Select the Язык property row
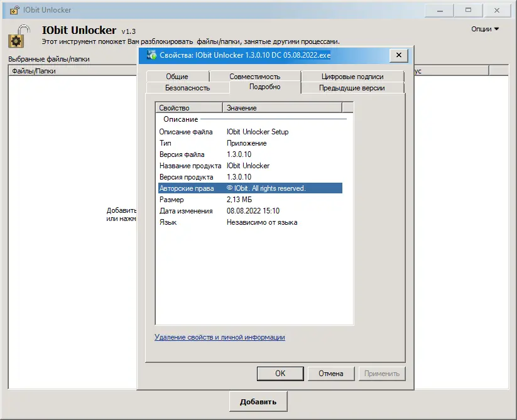The image size is (517, 420). pos(250,222)
